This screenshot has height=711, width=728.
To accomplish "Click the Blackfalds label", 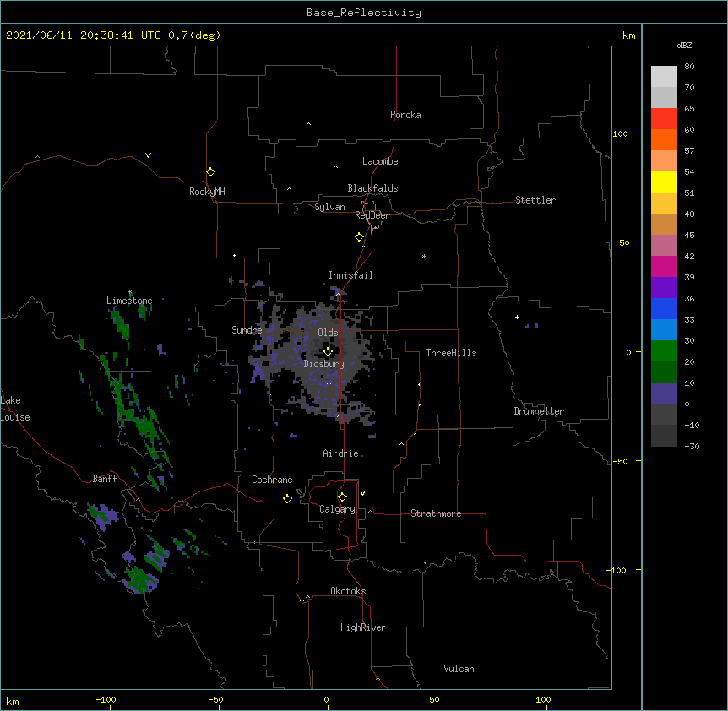I will point(372,188).
